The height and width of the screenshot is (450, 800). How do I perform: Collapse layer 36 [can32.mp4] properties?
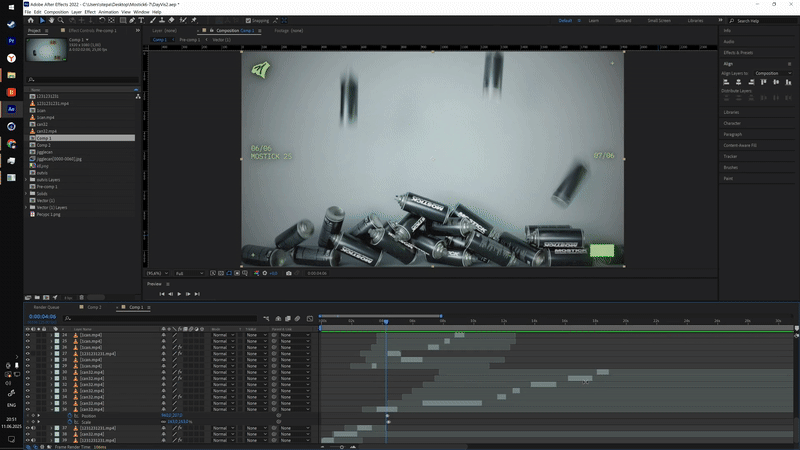pos(52,409)
